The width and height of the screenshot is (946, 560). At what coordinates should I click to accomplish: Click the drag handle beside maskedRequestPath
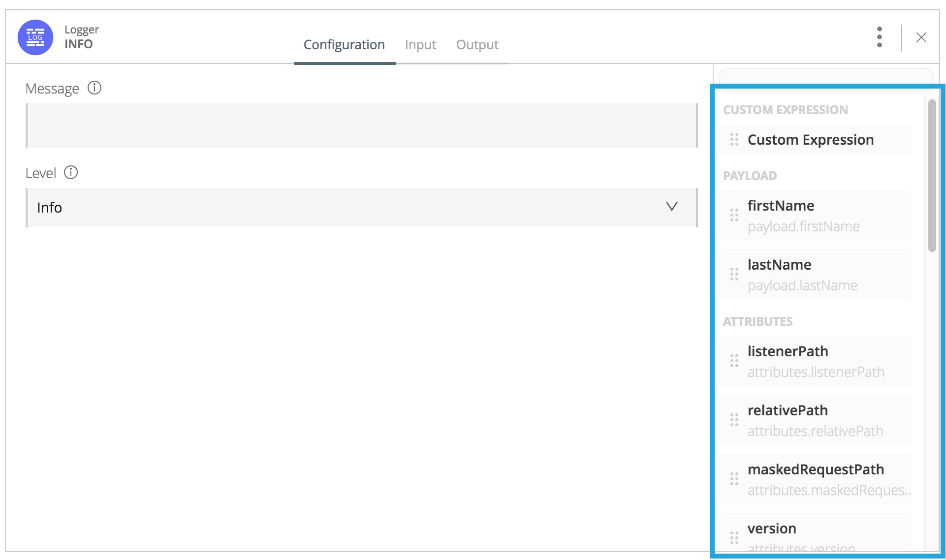[x=734, y=479]
